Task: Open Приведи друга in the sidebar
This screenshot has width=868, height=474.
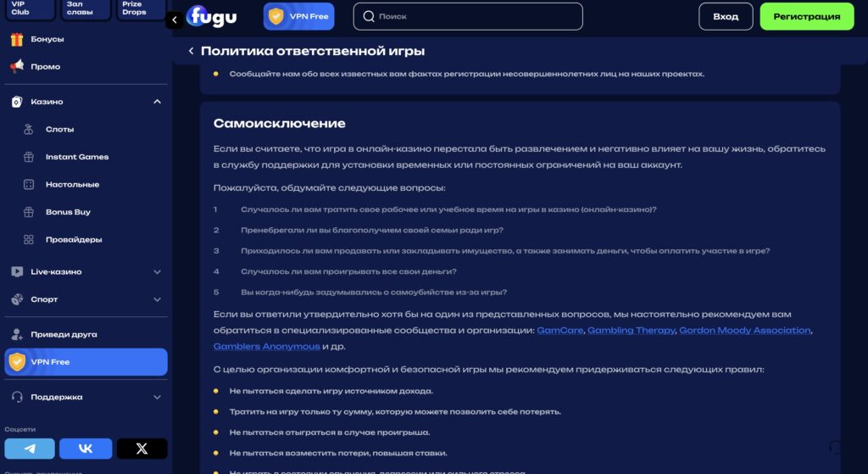Action: click(x=64, y=334)
